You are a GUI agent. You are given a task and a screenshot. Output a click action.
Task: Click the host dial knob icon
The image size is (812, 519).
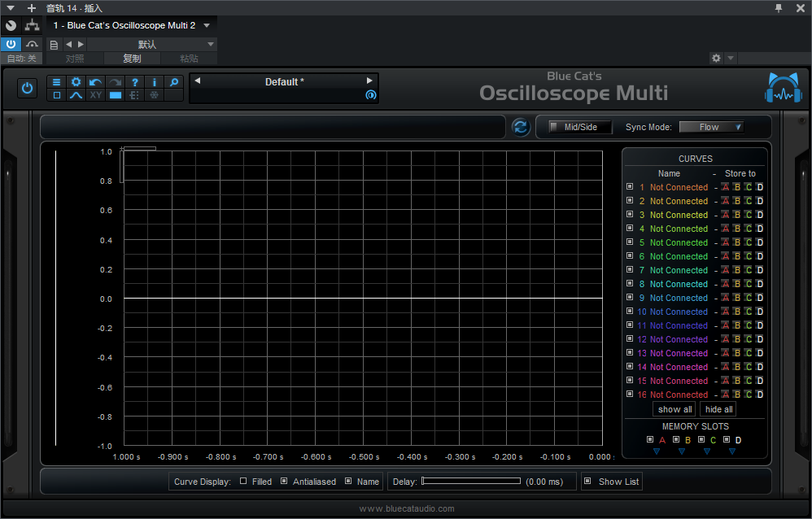[x=11, y=25]
